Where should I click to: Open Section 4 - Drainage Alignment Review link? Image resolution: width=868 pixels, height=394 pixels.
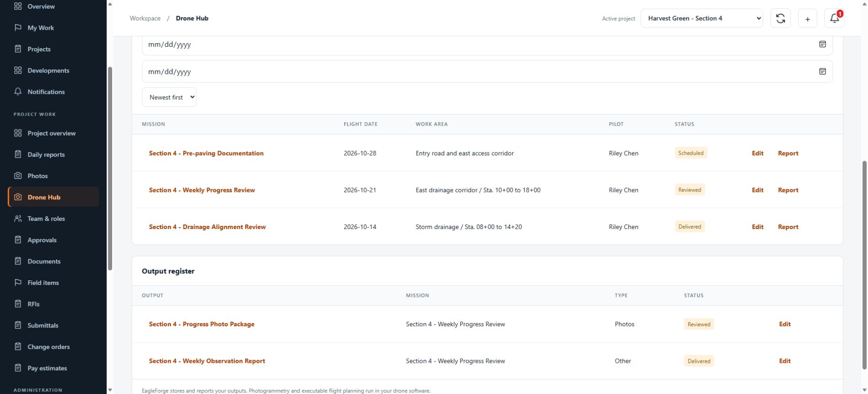click(x=207, y=227)
